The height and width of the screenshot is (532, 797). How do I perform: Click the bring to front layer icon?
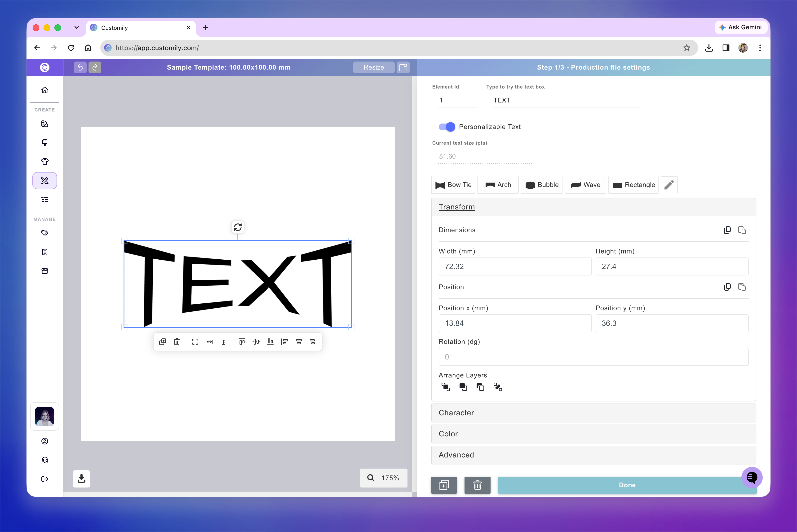point(446,387)
